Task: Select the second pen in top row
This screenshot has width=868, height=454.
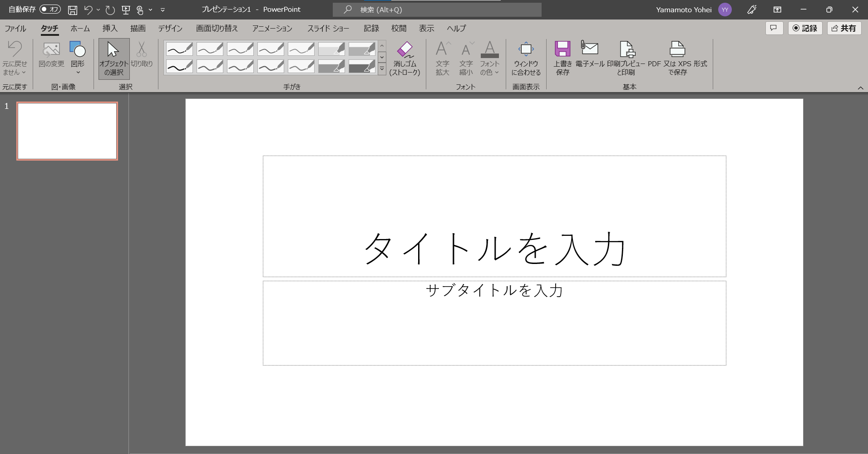Action: pyautogui.click(x=210, y=49)
